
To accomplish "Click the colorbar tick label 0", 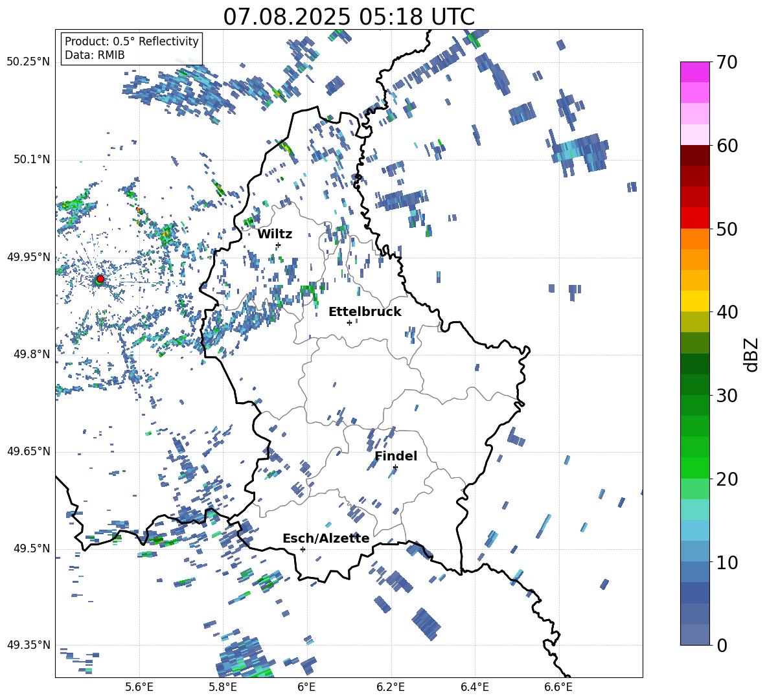I will coord(722,646).
